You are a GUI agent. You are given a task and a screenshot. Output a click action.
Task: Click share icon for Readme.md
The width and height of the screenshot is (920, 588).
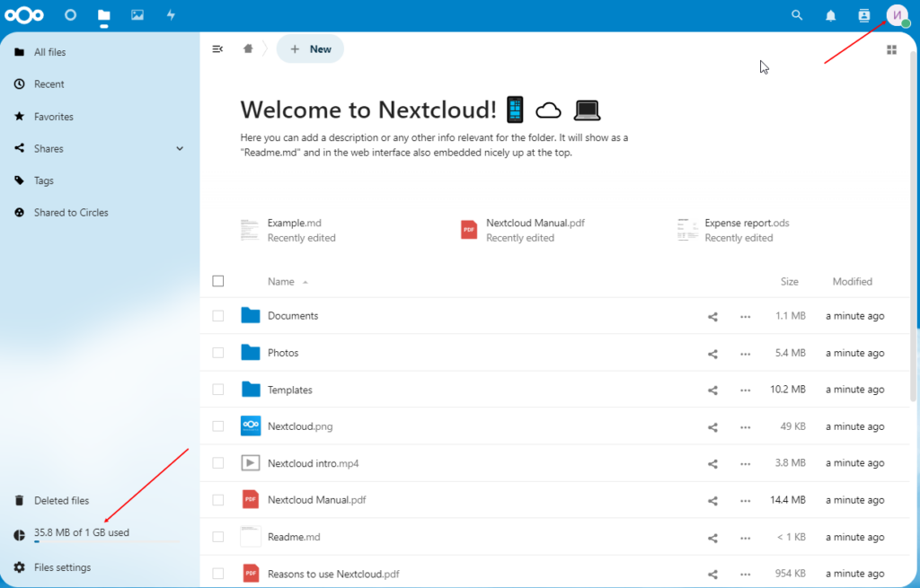(x=712, y=538)
